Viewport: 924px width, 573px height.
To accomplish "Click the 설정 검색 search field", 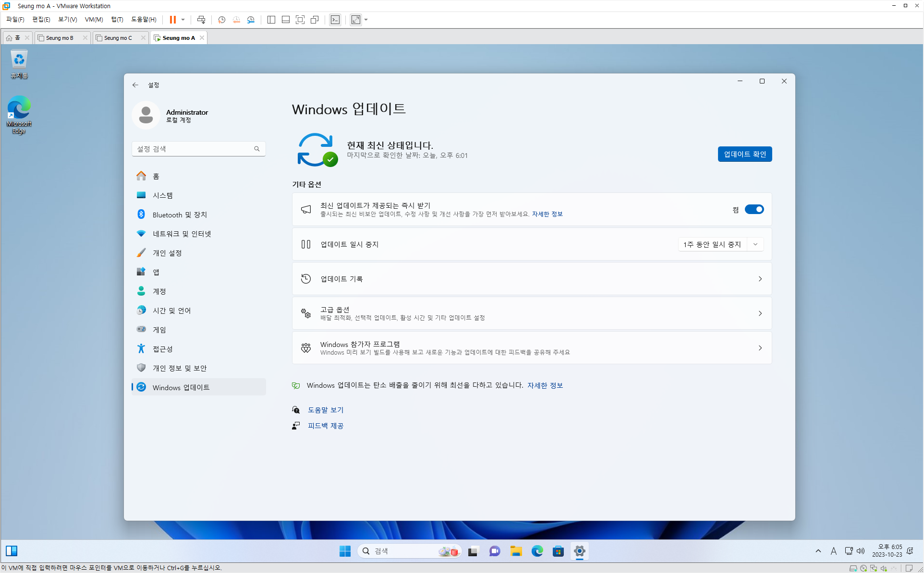I will (195, 149).
